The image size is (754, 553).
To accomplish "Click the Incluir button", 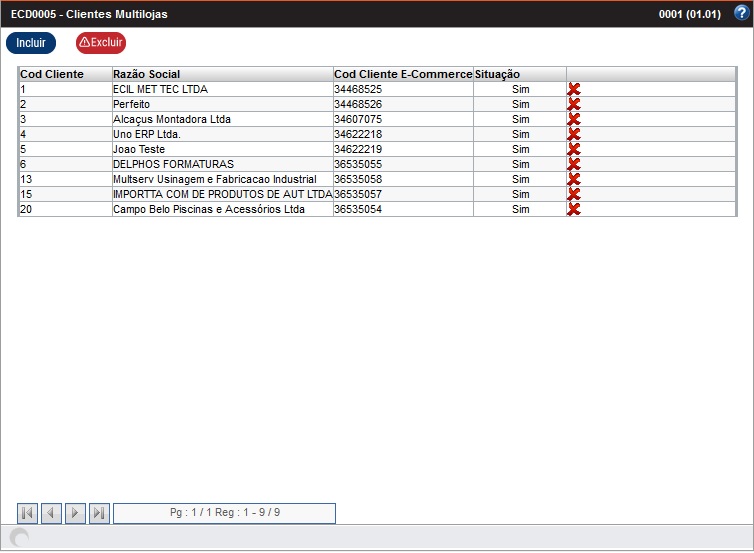I will [31, 43].
